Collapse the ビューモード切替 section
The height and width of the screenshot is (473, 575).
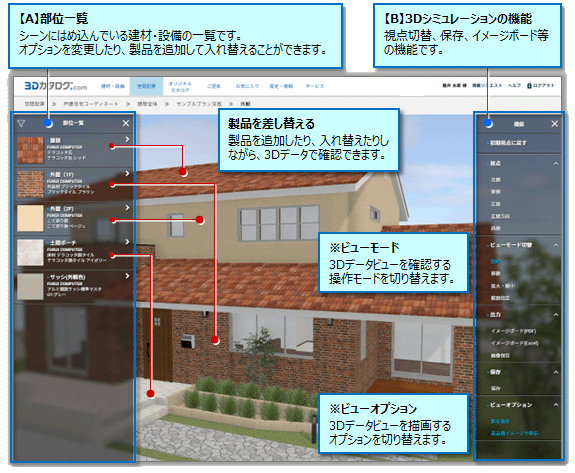556,245
